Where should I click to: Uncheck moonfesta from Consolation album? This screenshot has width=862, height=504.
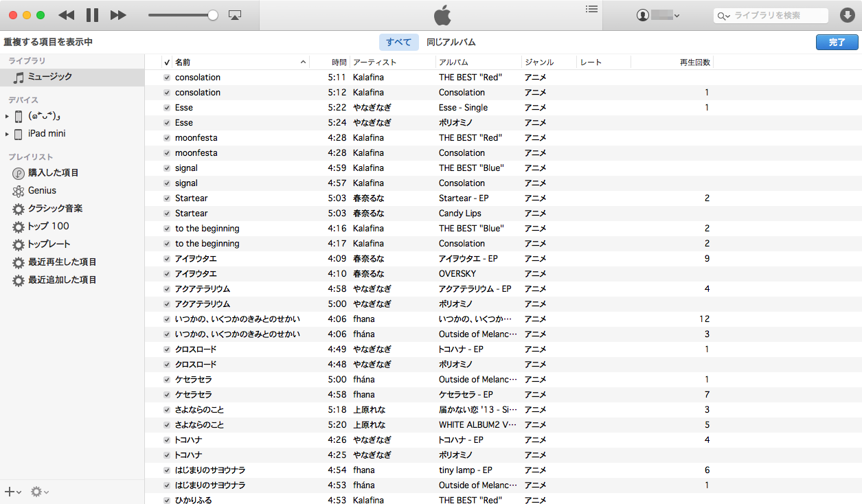[x=167, y=153]
